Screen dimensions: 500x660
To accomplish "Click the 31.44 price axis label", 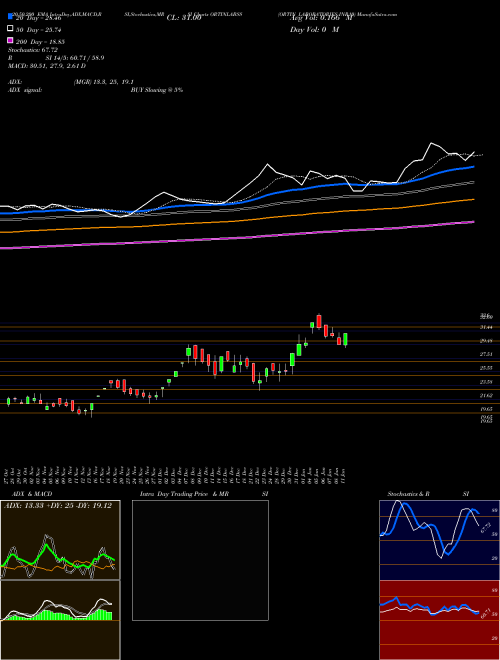I will point(487,327).
